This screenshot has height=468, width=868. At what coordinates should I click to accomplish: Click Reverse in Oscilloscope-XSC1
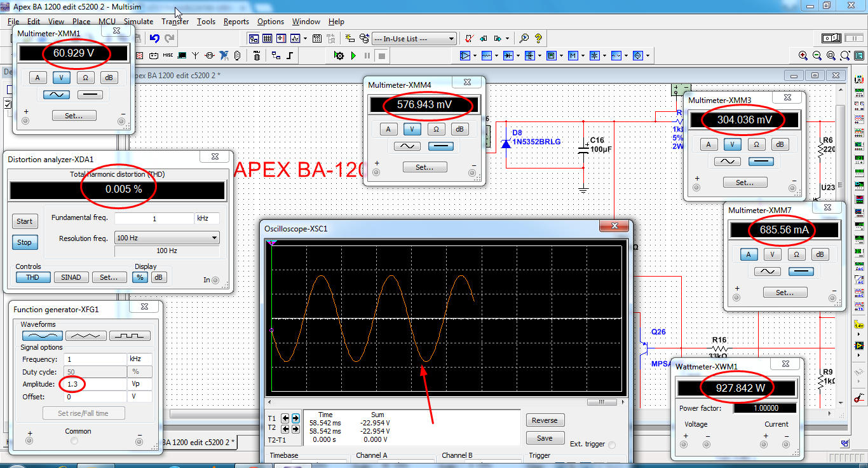click(x=545, y=420)
